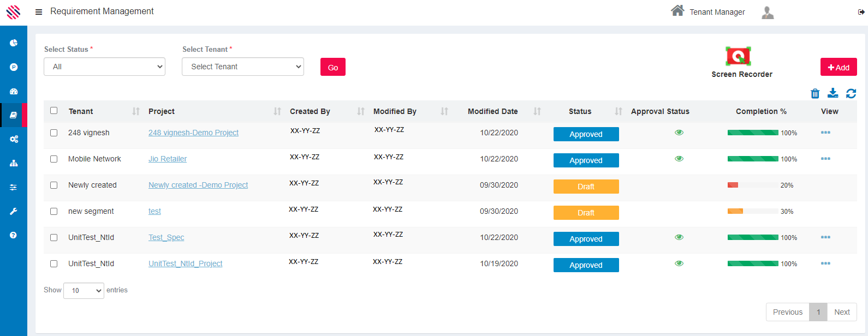
Task: Open the pie chart sidebar item
Action: click(x=14, y=43)
